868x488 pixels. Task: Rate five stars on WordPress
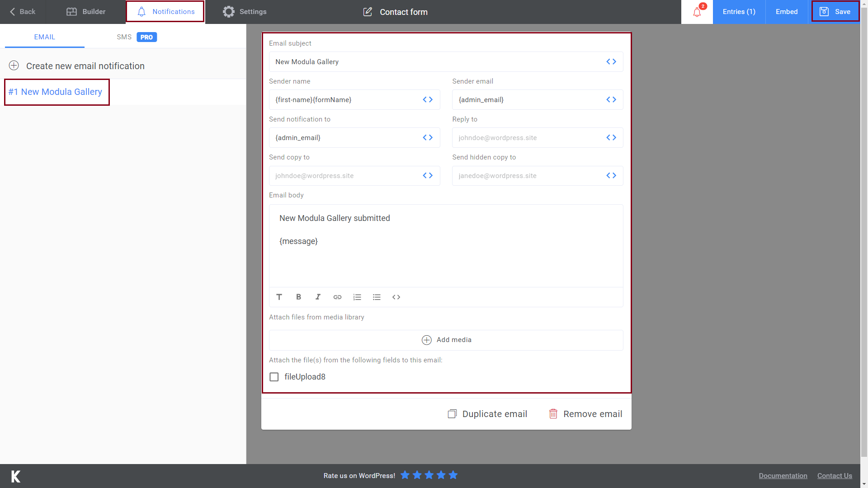click(453, 475)
